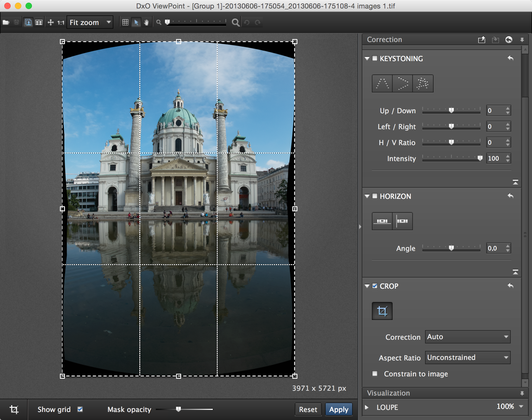Open the Fit zoom dropdown
This screenshot has height=420, width=532.
coord(90,22)
